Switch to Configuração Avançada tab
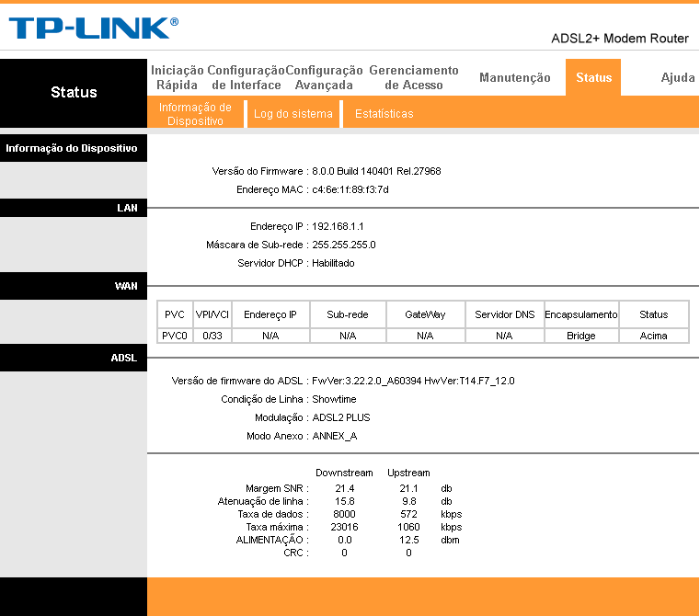700x616 pixels. 324,77
